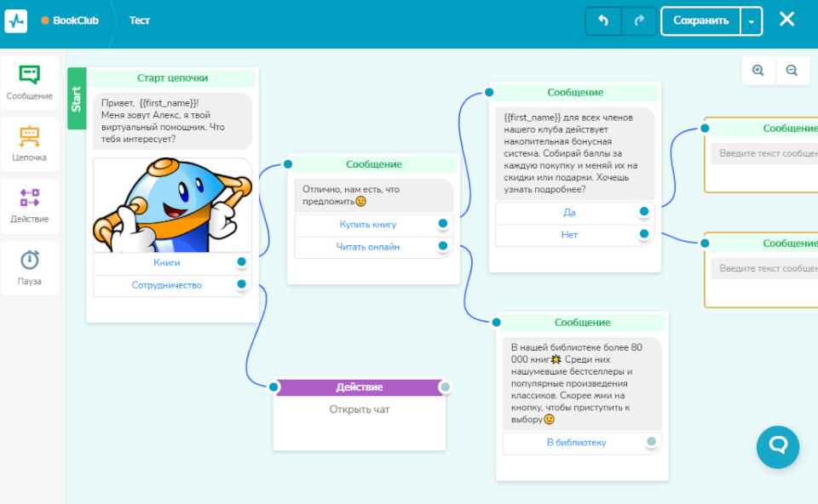Image resolution: width=818 pixels, height=504 pixels.
Task: Add a Действие block from sidebar
Action: click(x=30, y=206)
